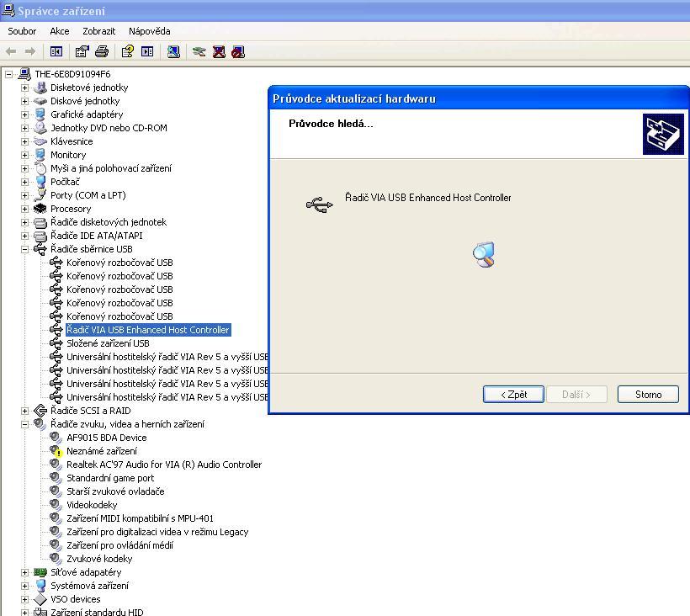Image resolution: width=690 pixels, height=616 pixels.
Task: Click the Uninstall device toolbar icon
Action: (219, 52)
